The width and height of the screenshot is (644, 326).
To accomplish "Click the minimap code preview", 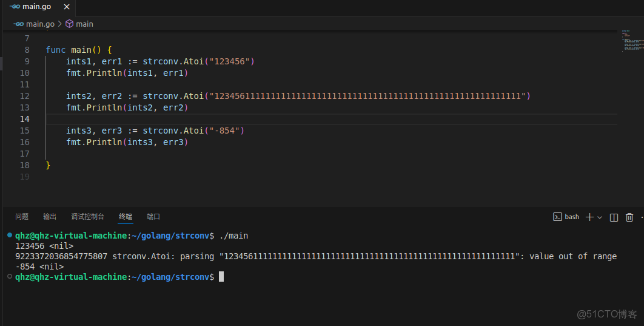I will (x=631, y=41).
